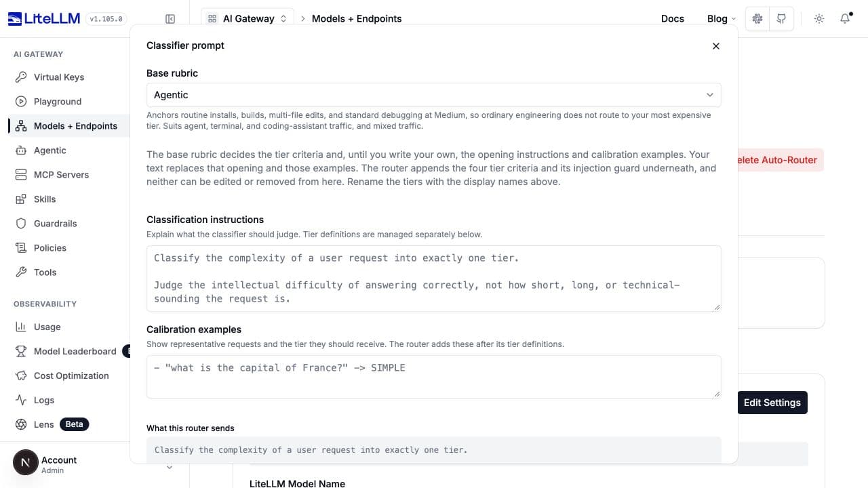Click the Tools wrench icon
Screen dimensions: 868x488
click(x=21, y=272)
